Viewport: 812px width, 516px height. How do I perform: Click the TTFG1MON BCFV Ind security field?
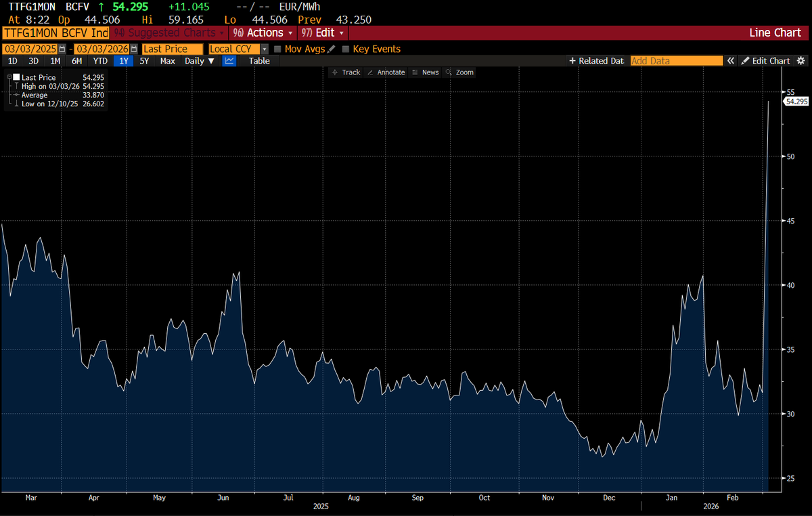coord(55,33)
